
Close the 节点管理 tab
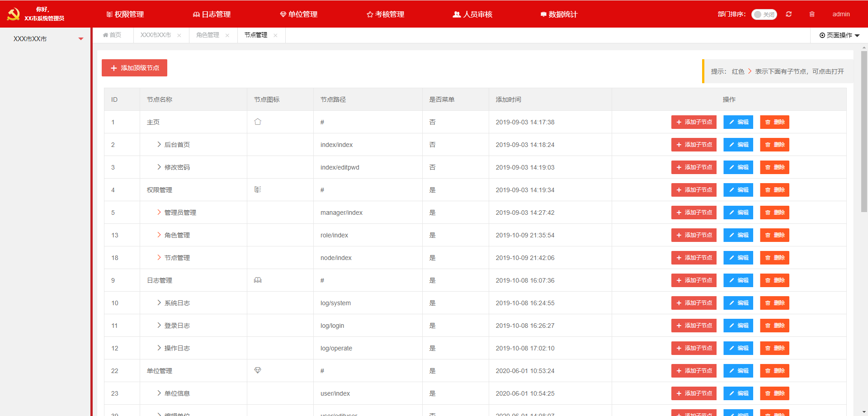[x=275, y=35]
